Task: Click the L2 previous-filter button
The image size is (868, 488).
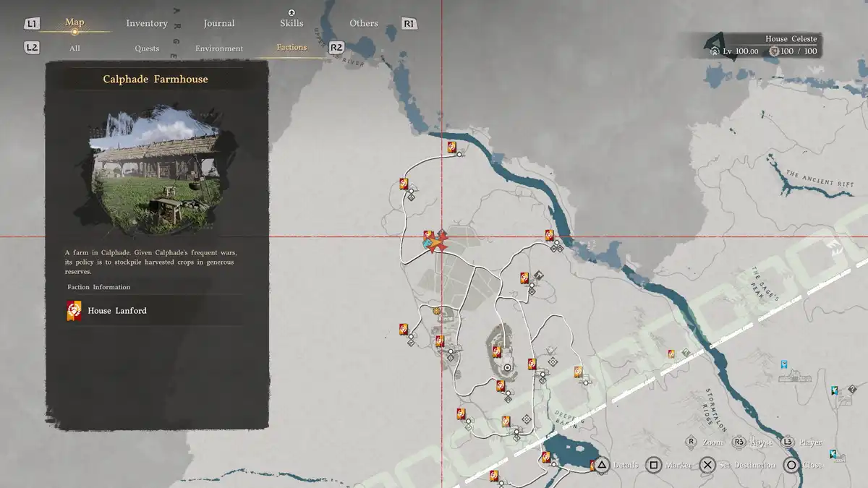Action: coord(31,48)
